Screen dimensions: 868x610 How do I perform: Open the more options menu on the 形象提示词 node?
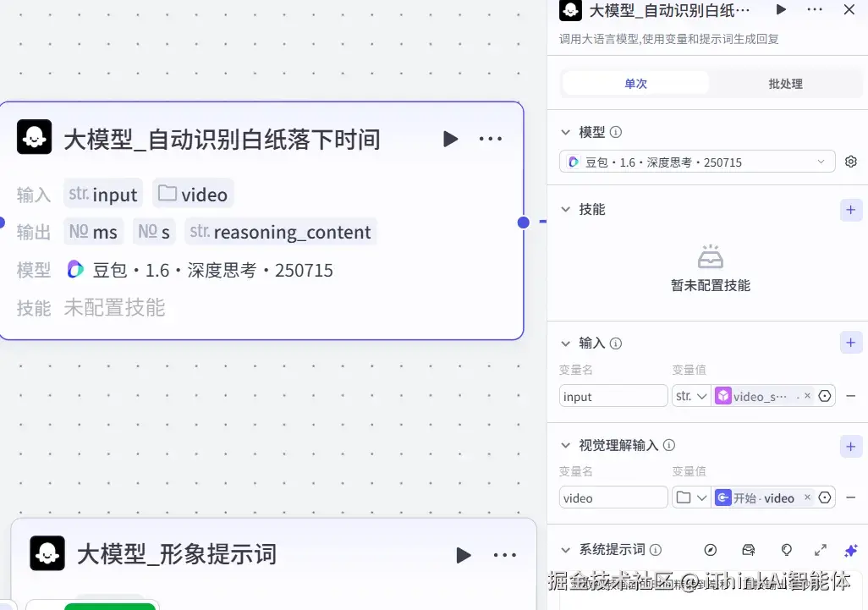click(x=504, y=555)
